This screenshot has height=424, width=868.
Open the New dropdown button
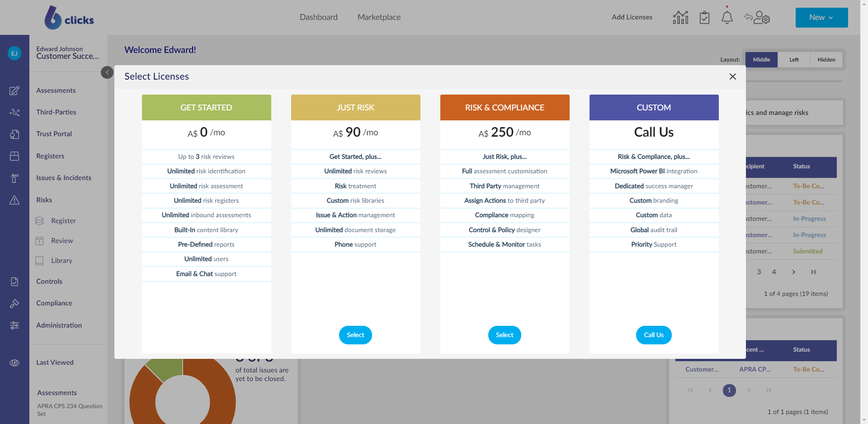(821, 18)
